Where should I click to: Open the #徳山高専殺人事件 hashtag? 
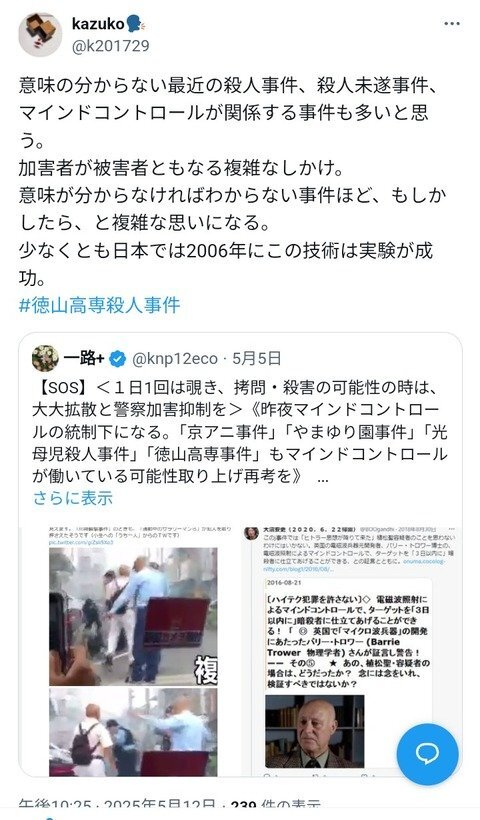99,304
